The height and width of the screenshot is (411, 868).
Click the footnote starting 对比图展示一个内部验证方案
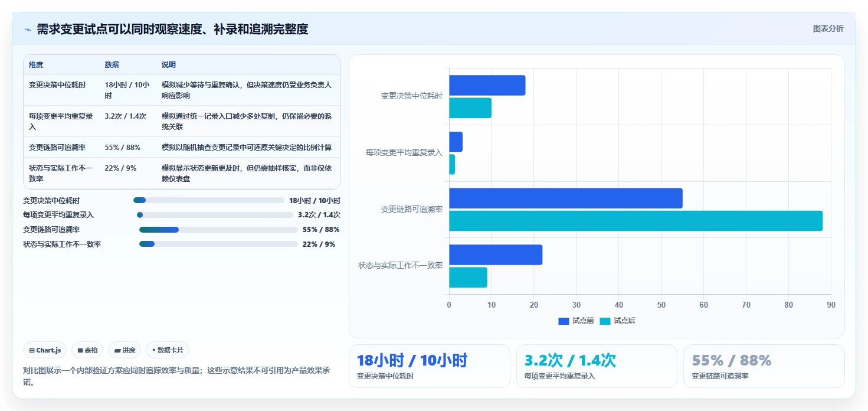pos(176,376)
